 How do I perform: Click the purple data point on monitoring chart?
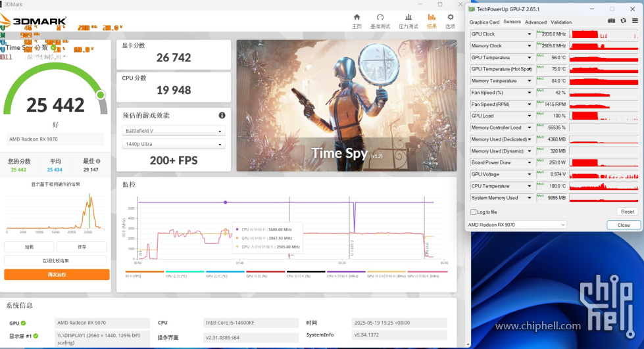click(225, 202)
